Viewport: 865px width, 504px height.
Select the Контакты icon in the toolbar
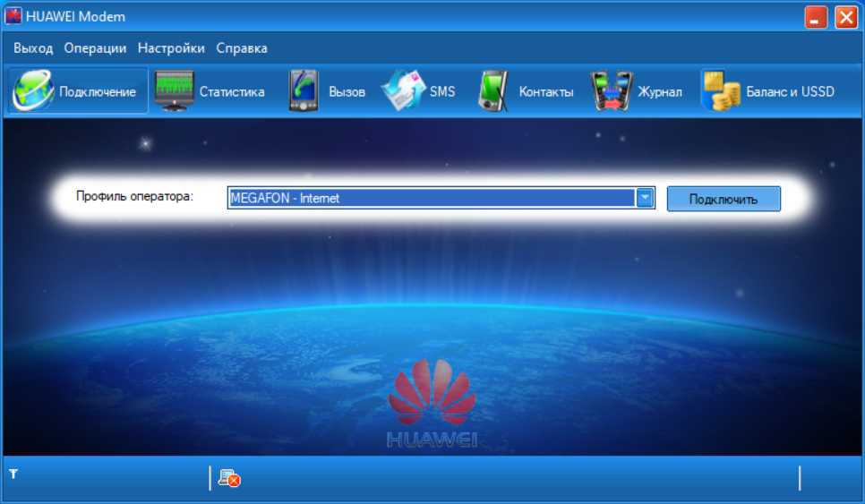click(493, 91)
